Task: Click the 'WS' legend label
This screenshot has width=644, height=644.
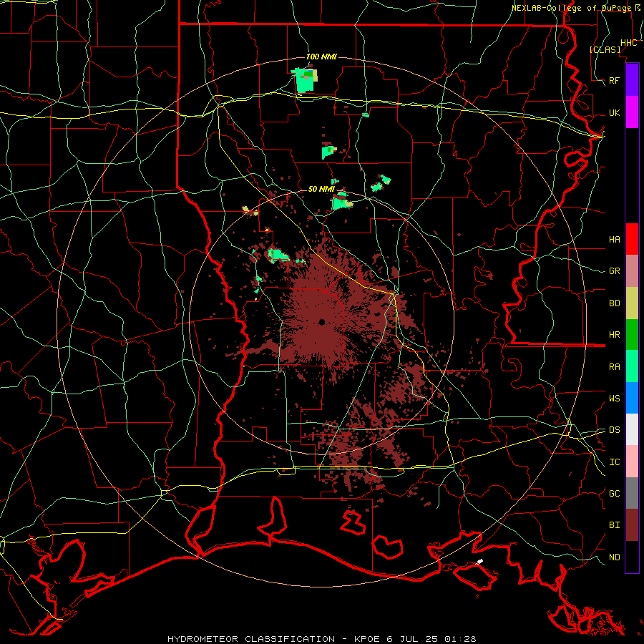Action: (x=615, y=399)
